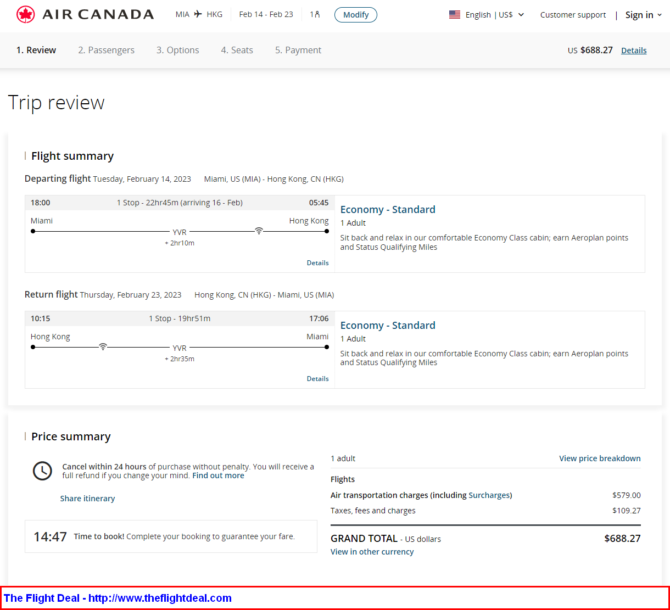This screenshot has width=670, height=610.
Task: Click the + 2hr10m layover text
Action: [x=179, y=243]
